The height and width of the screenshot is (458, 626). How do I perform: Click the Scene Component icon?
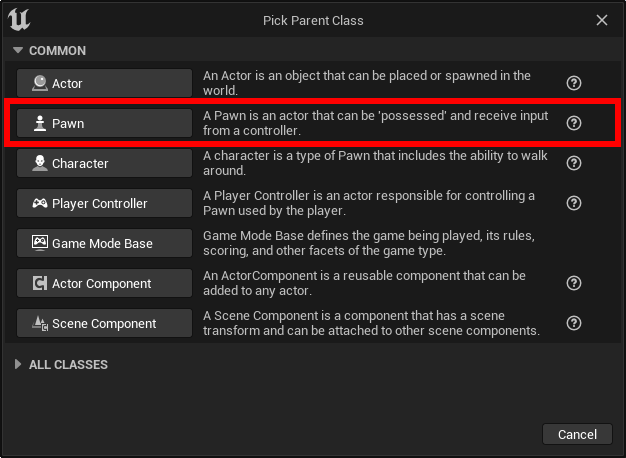tap(40, 323)
